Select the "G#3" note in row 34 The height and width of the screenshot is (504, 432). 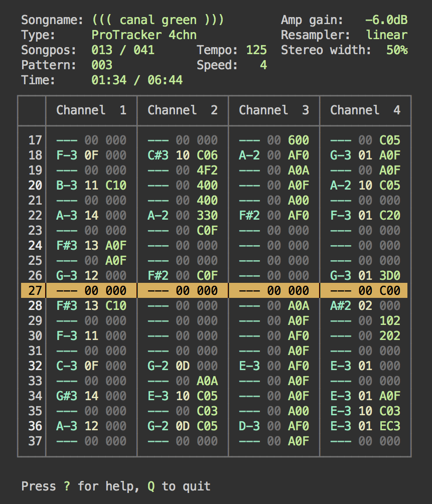[x=67, y=396]
